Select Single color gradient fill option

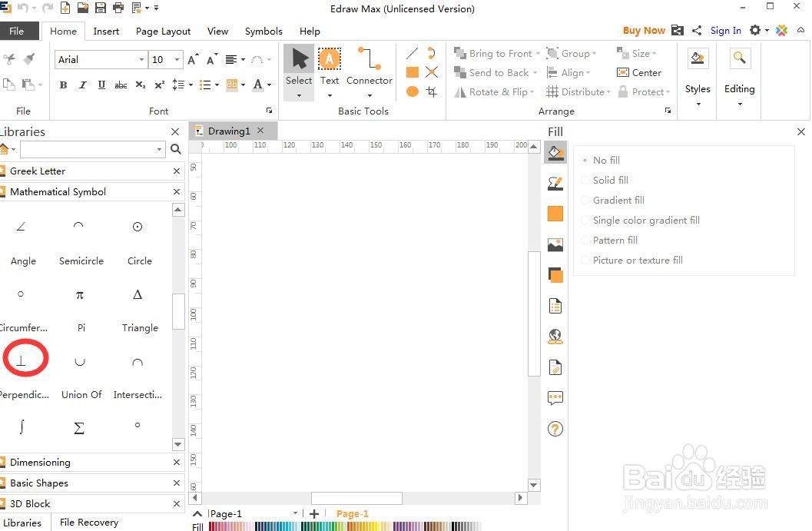[x=641, y=221]
